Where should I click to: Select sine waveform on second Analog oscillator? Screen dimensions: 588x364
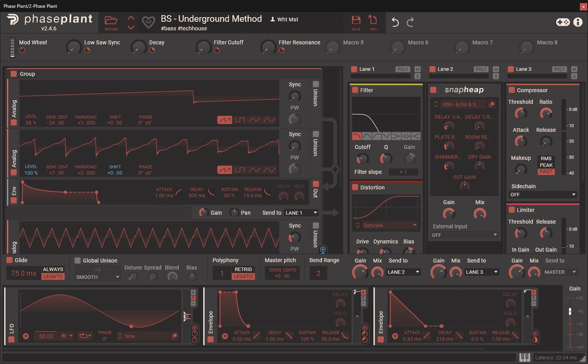(x=269, y=170)
